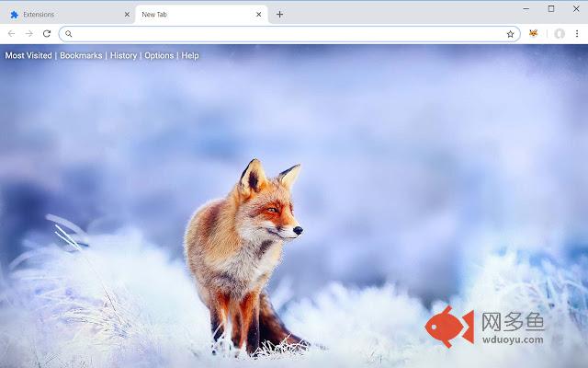588x368 pixels.
Task: Close the New Tab tab
Action: [259, 15]
